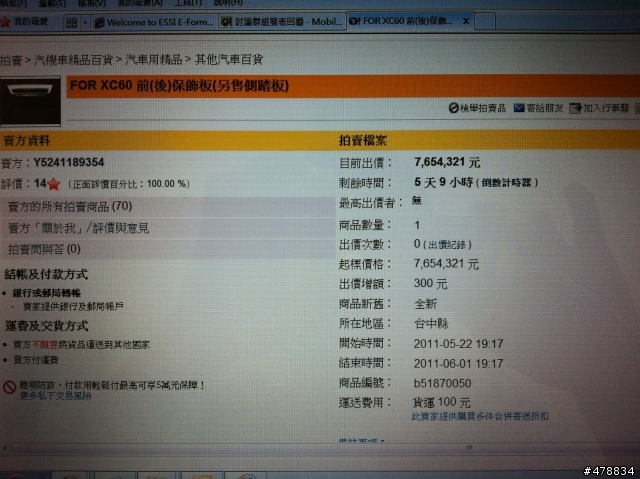Click the title FOR XC60 前(後)保飾板

pyautogui.click(x=179, y=86)
